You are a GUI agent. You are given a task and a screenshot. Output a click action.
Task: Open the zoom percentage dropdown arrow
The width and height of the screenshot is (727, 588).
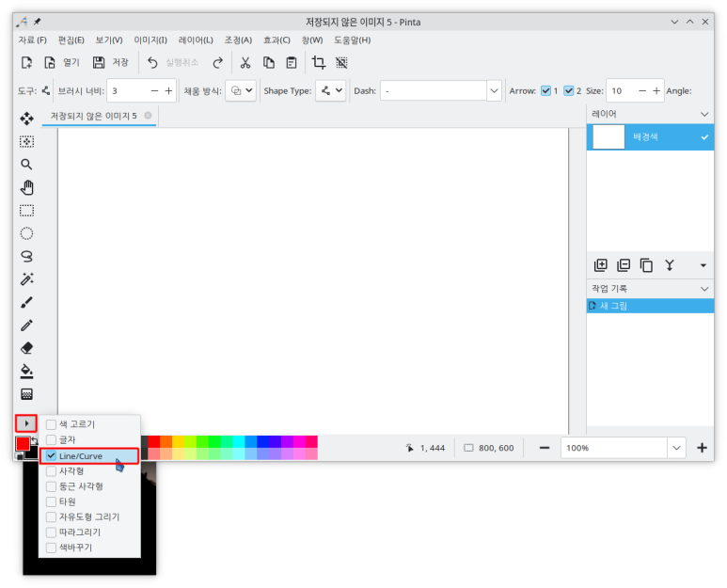pyautogui.click(x=676, y=448)
